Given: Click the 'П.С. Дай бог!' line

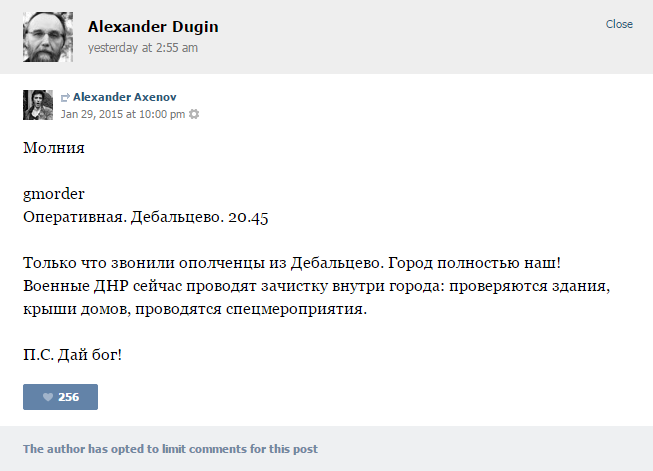Looking at the screenshot, I should [72, 355].
